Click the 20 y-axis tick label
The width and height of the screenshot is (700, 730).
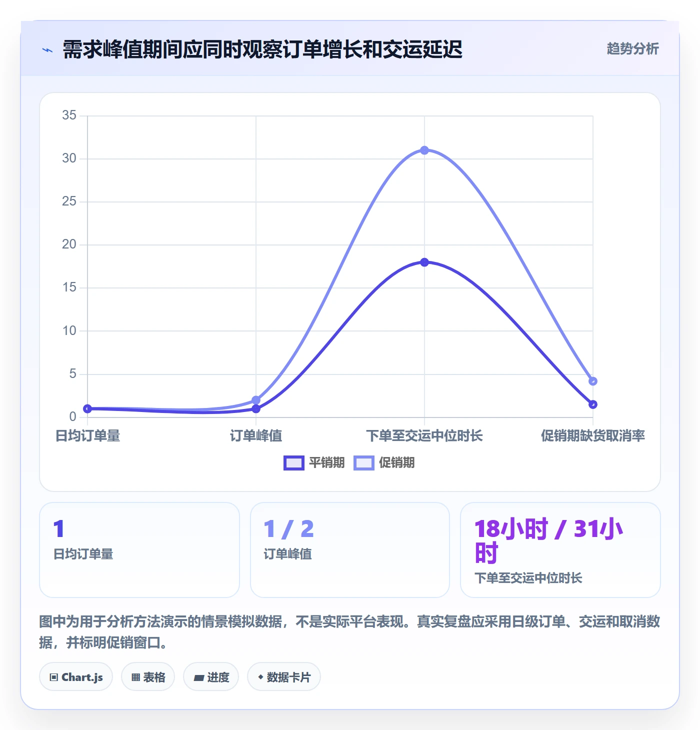click(69, 244)
